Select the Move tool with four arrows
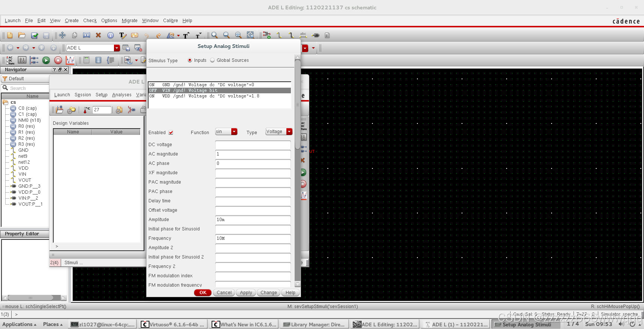This screenshot has width=644, height=329. (63, 35)
